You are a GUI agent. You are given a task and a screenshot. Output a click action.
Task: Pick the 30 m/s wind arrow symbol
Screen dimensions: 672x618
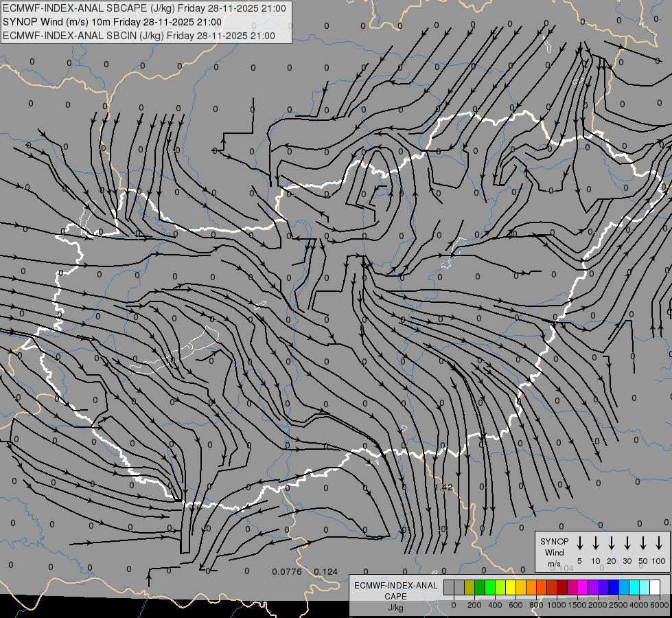(x=627, y=543)
